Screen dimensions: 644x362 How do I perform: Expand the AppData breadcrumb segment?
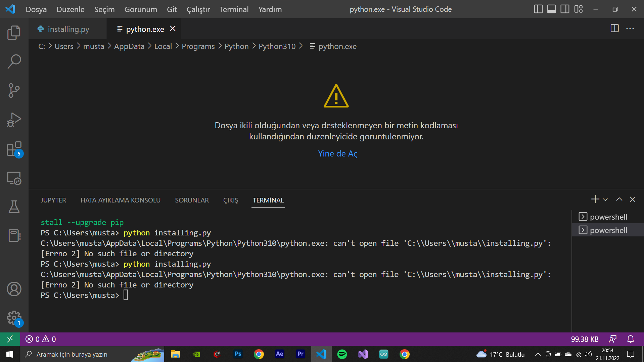[129, 46]
